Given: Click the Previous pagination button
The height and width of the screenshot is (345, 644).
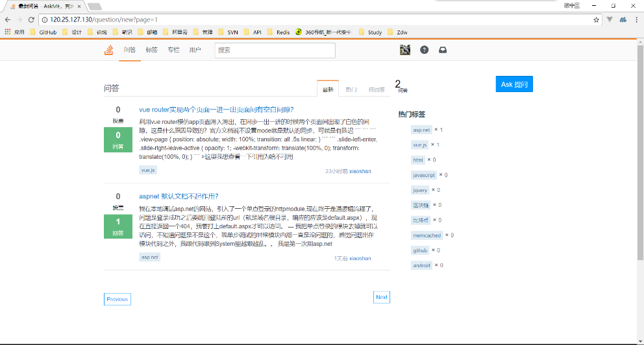Looking at the screenshot, I should 118,300.
